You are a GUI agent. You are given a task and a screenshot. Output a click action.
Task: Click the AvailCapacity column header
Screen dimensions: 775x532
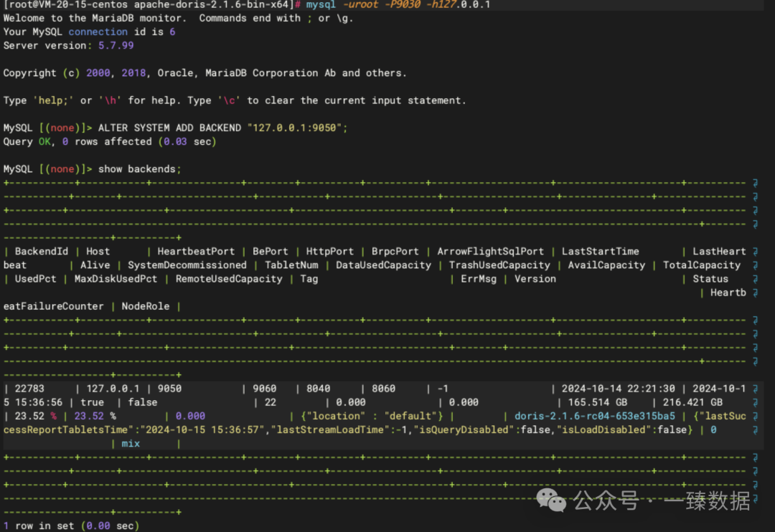click(606, 265)
